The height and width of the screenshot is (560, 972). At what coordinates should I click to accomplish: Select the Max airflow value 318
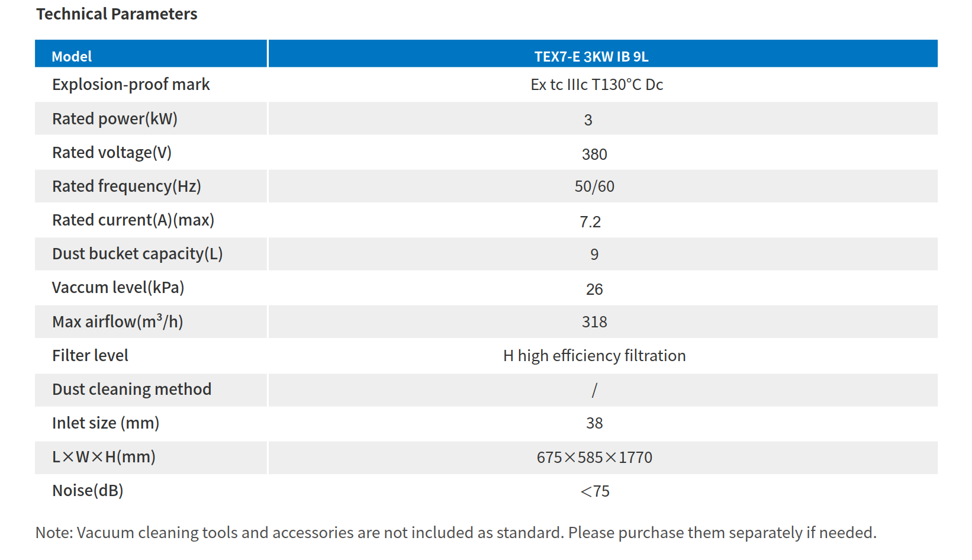[x=594, y=322]
